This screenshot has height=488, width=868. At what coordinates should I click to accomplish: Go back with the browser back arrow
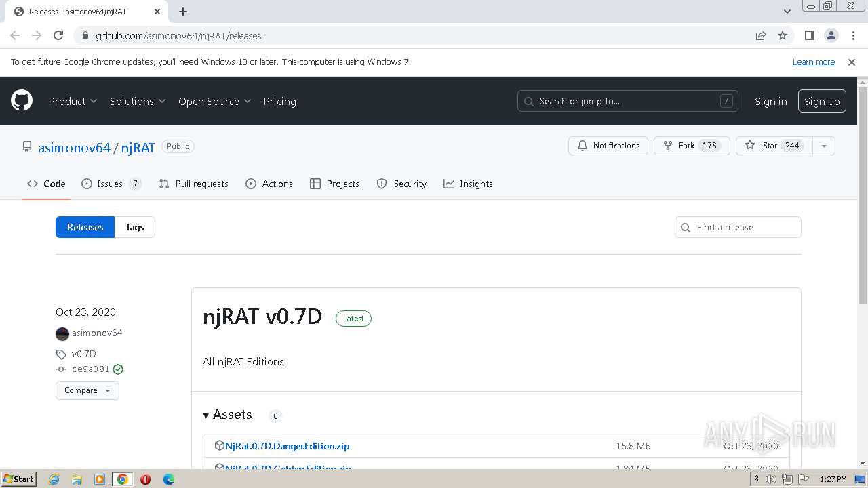[x=15, y=35]
